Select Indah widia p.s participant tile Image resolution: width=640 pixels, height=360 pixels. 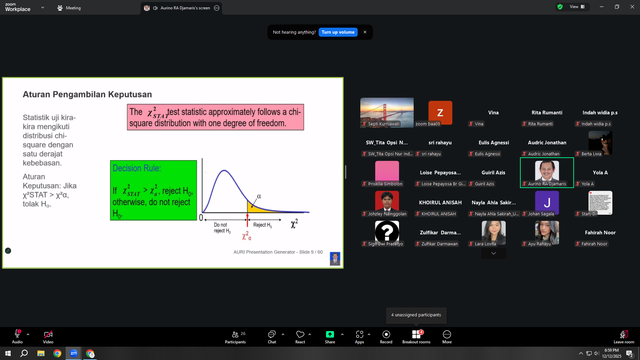pos(600,113)
